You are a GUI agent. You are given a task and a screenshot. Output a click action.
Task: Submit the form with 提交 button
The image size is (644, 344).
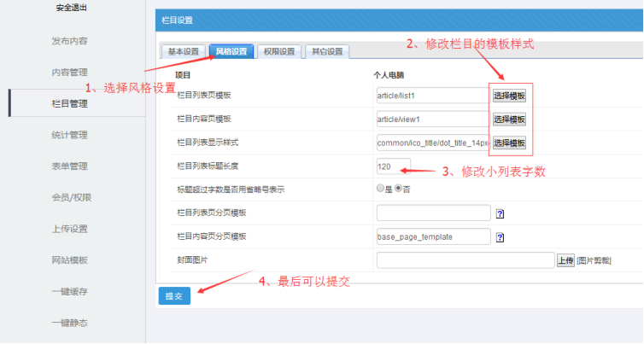[174, 295]
